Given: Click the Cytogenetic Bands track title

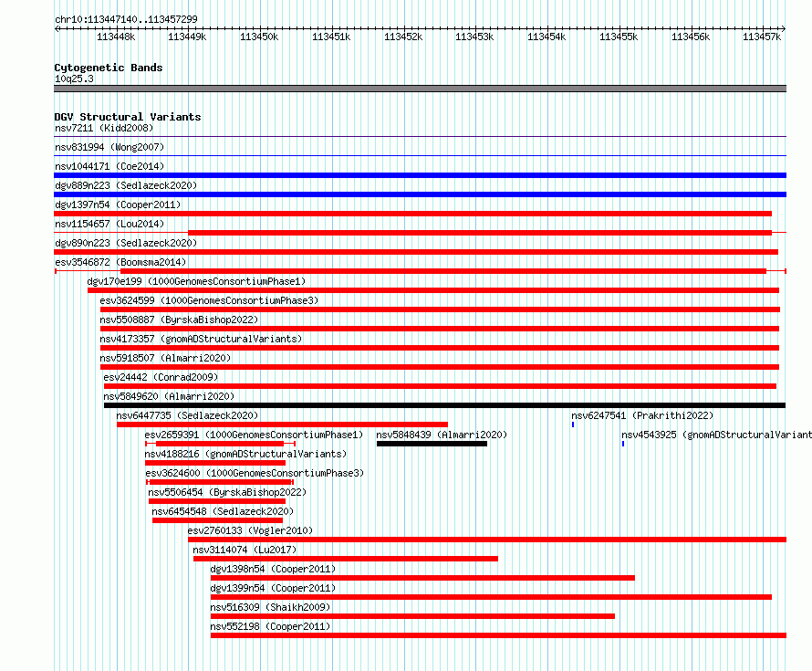Looking at the screenshot, I should click(x=109, y=68).
